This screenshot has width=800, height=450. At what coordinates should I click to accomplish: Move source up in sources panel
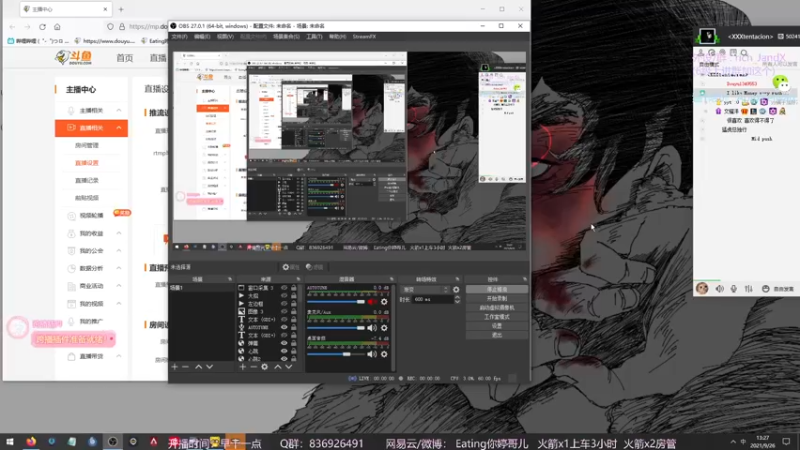click(x=278, y=367)
